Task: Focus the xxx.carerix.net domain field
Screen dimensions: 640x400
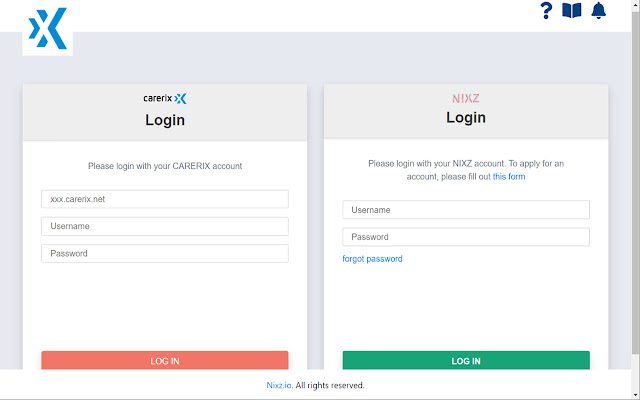Action: [x=165, y=199]
